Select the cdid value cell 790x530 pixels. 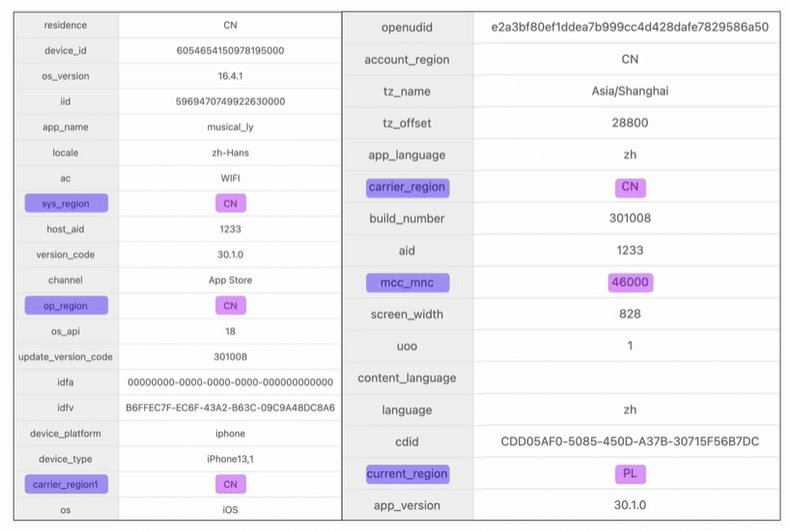pos(629,442)
